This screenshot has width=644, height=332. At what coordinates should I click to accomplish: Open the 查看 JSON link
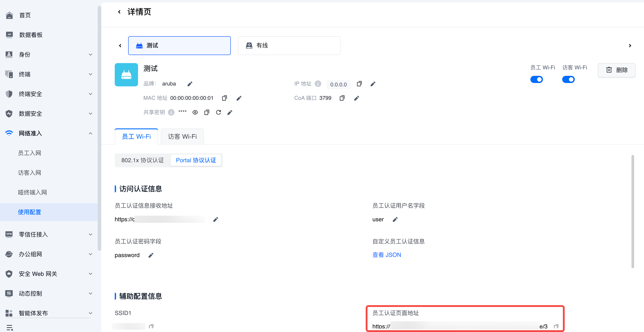point(387,255)
